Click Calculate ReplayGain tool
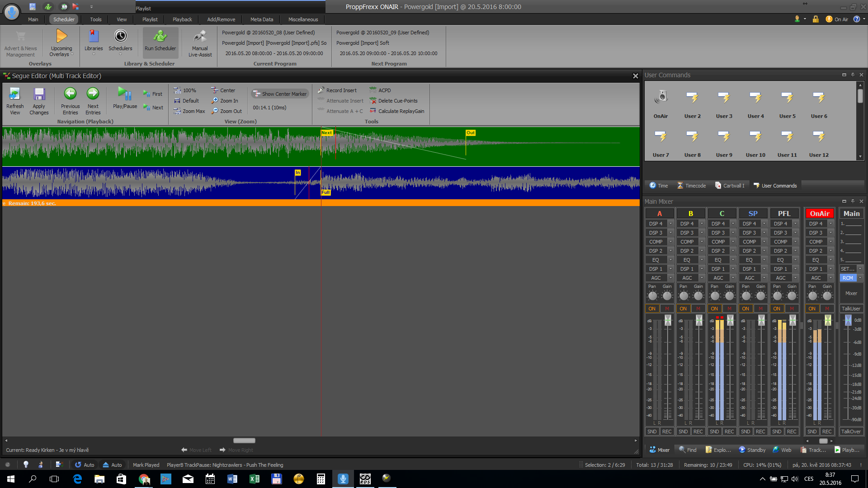Screen dimensions: 868x488 point(396,111)
